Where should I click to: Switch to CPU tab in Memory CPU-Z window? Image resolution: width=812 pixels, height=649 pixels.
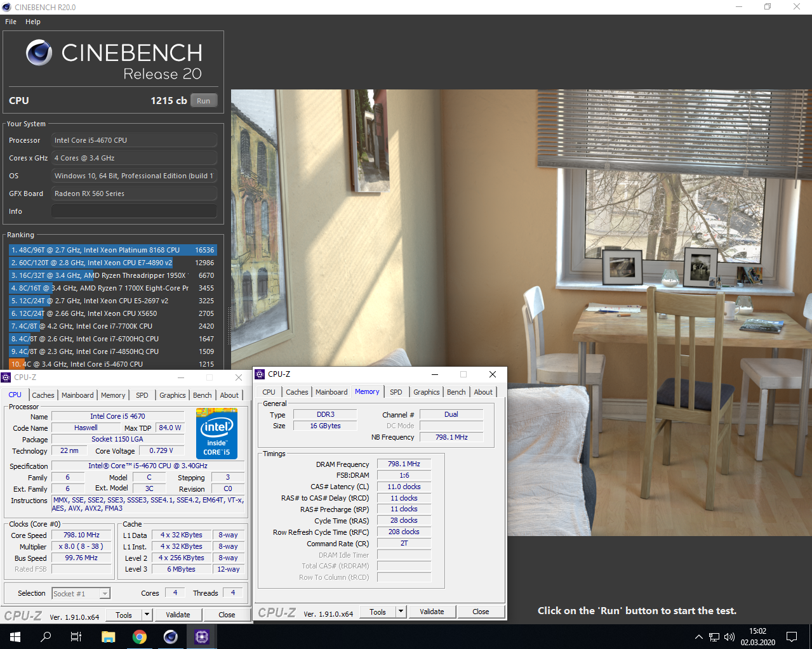pos(269,392)
